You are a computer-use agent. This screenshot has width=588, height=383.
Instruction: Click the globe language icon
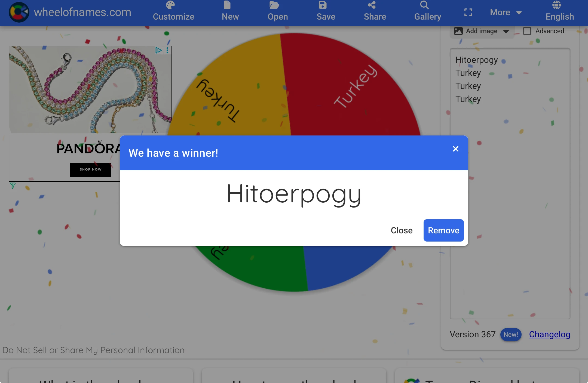click(x=556, y=5)
